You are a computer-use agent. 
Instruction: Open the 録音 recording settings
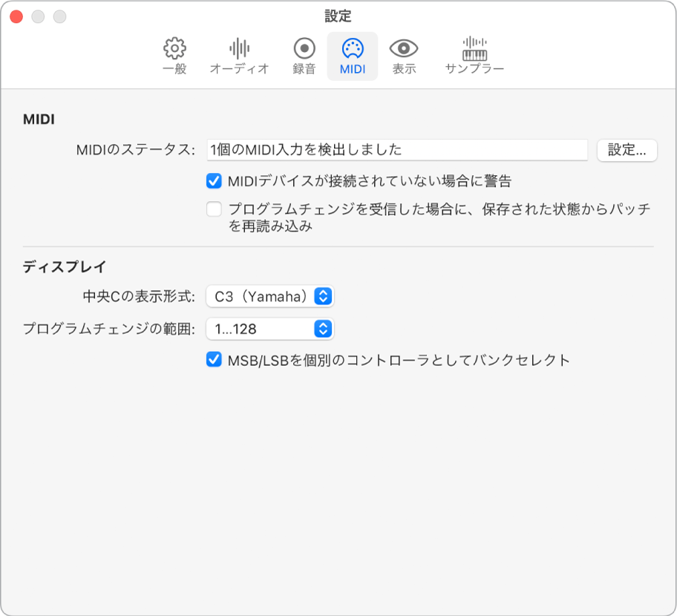click(301, 56)
